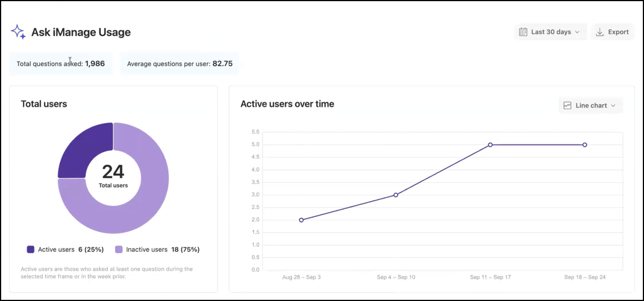Click the line chart type icon
The height and width of the screenshot is (301, 644).
click(567, 105)
